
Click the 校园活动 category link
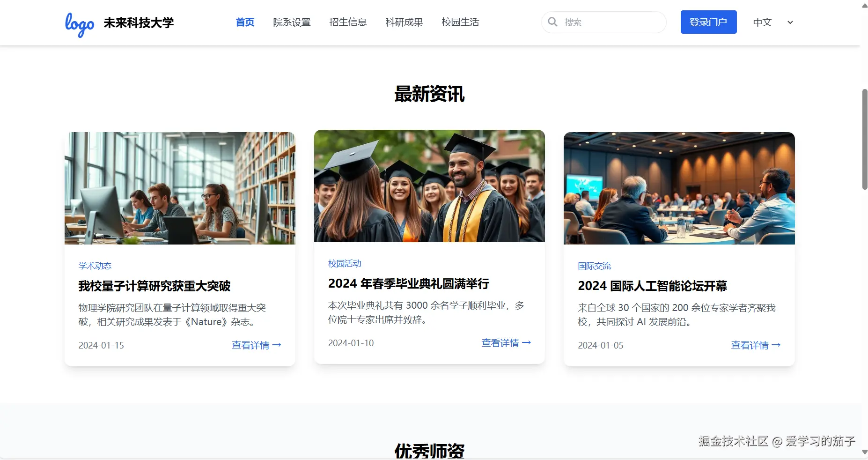tap(344, 263)
